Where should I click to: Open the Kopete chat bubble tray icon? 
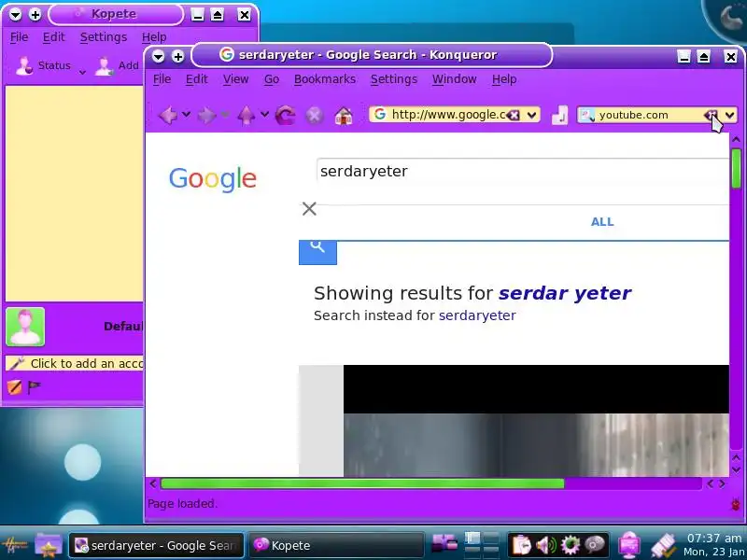coord(595,545)
